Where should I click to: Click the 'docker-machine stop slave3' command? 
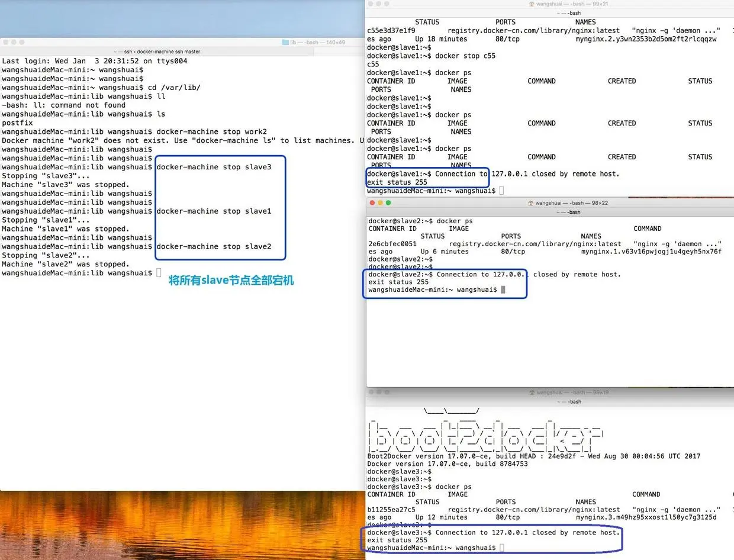pos(214,167)
